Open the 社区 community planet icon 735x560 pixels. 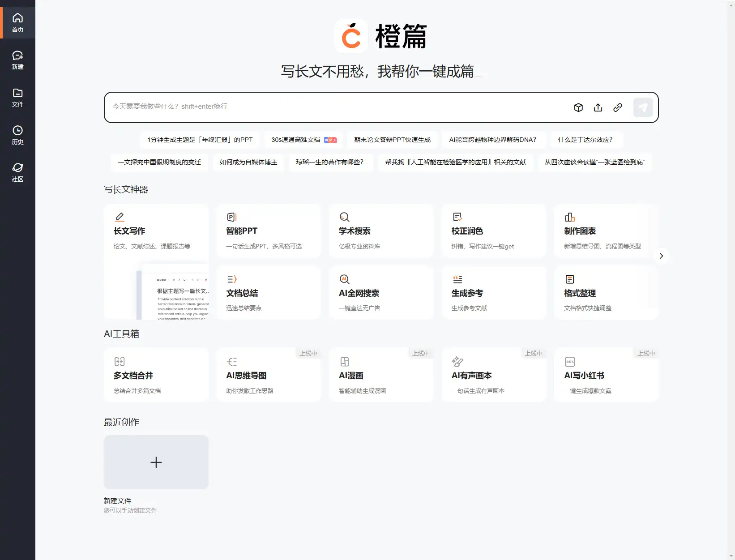tap(17, 167)
